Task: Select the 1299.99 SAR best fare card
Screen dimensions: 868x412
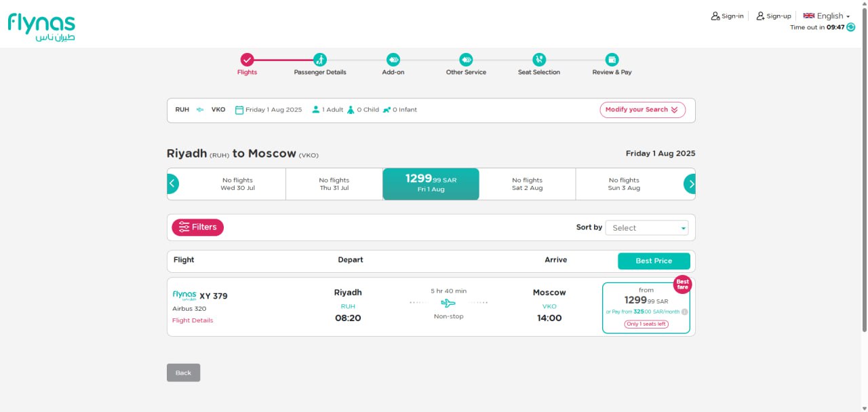Action: point(646,307)
